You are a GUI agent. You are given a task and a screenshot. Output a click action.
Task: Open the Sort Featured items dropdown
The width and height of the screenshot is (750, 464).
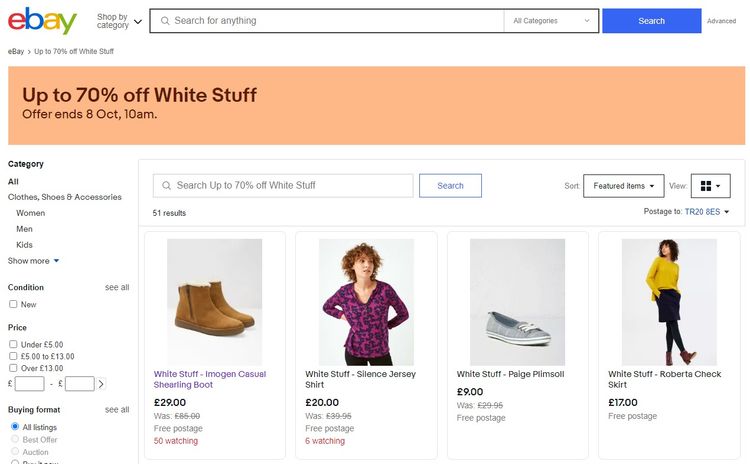[624, 186]
